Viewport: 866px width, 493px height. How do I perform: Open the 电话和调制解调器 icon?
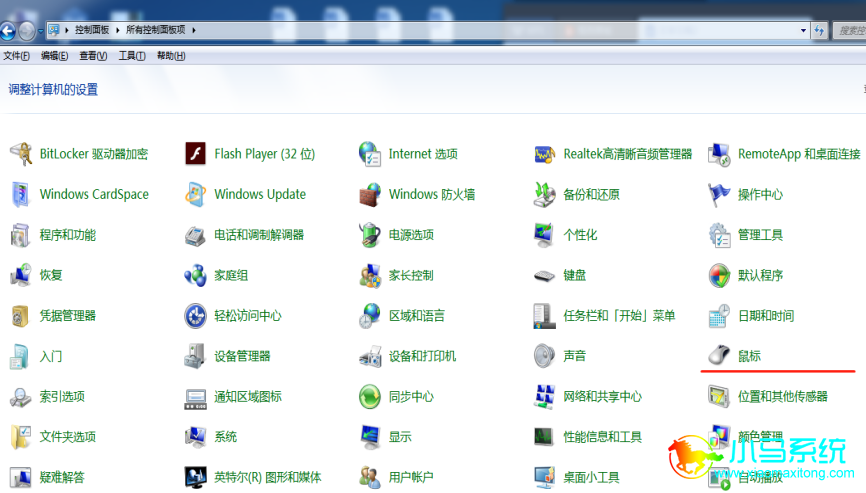[196, 235]
